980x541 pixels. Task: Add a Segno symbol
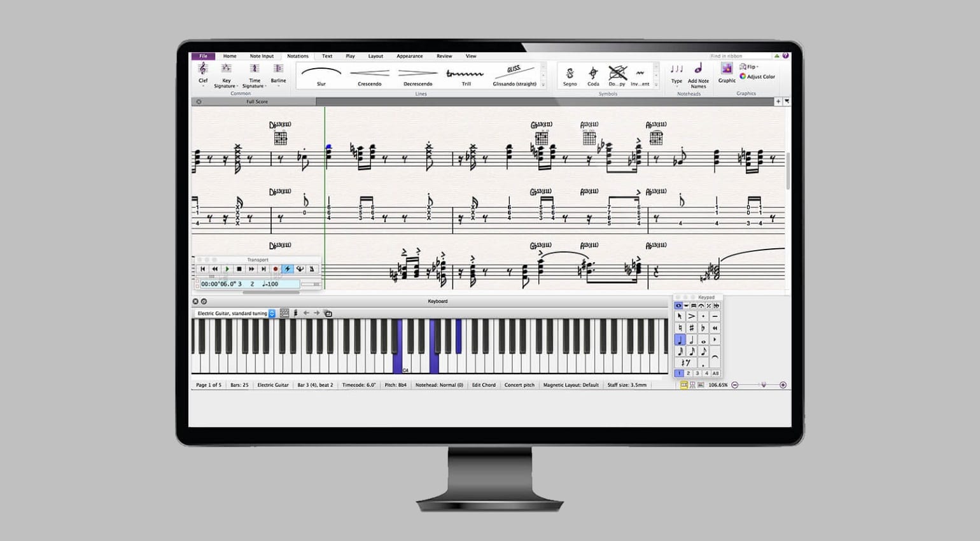coord(571,73)
